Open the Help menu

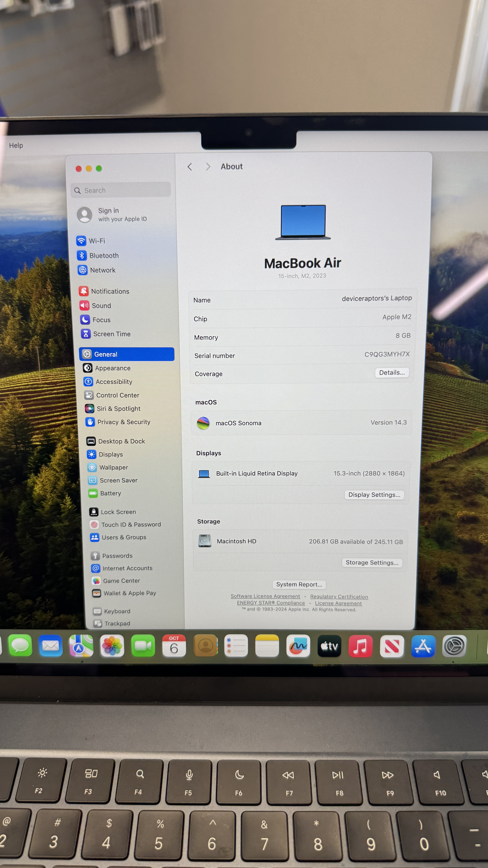(x=16, y=146)
